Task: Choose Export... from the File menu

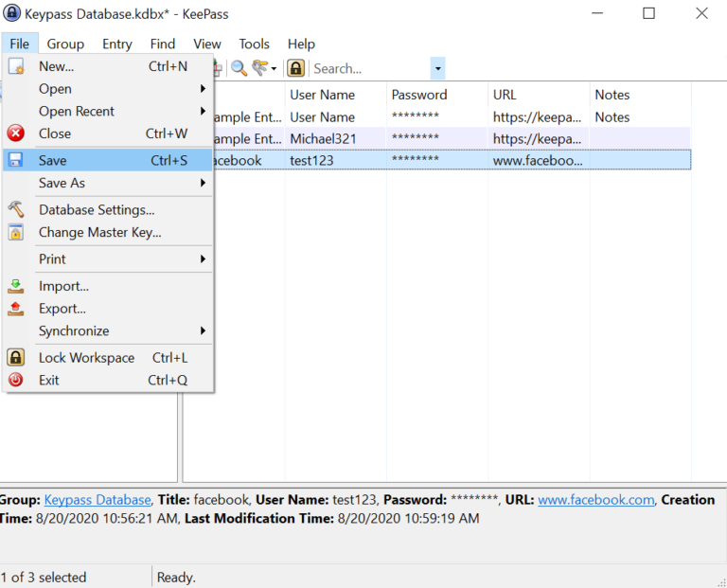Action: point(108,309)
